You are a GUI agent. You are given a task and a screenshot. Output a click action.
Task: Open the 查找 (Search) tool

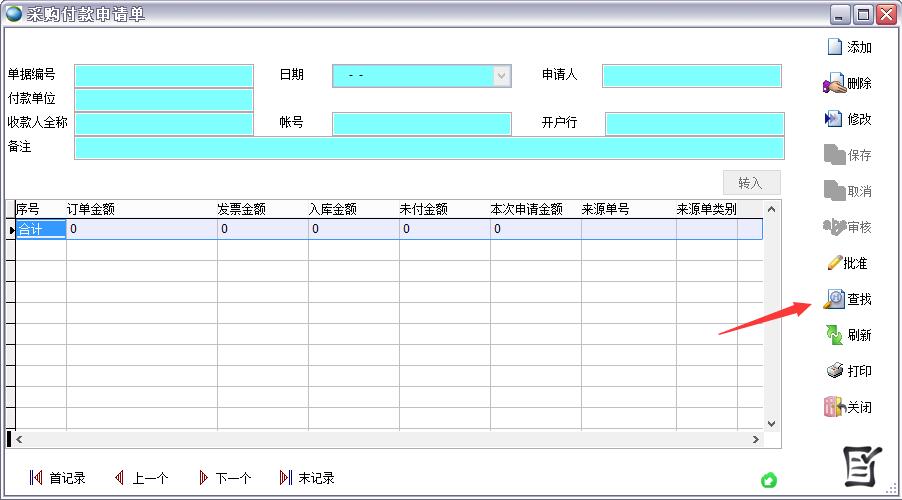point(834,299)
